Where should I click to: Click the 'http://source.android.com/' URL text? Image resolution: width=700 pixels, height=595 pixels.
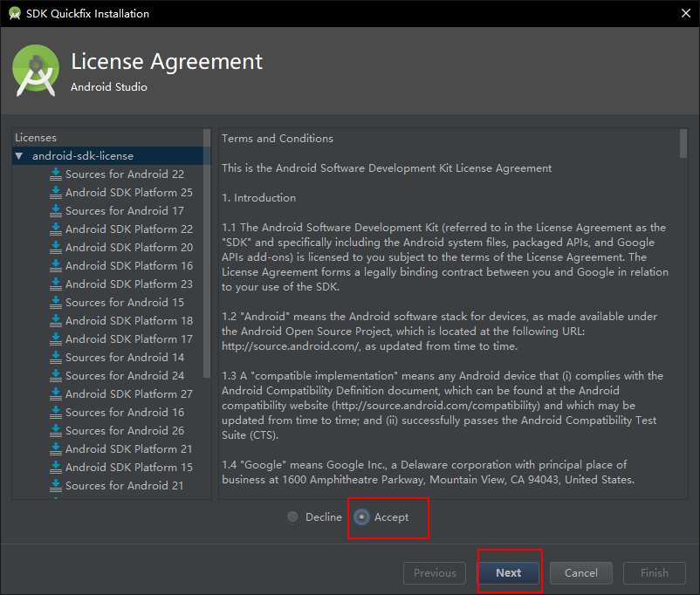pos(290,346)
